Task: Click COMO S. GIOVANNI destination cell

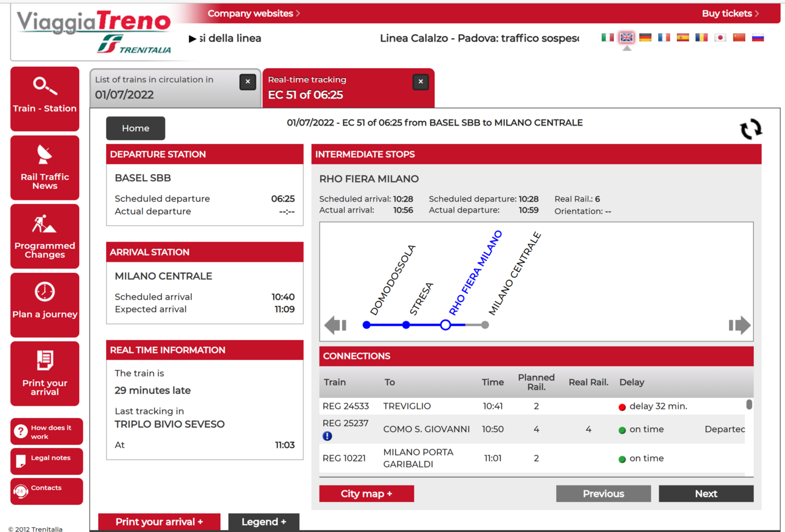Action: 427,430
